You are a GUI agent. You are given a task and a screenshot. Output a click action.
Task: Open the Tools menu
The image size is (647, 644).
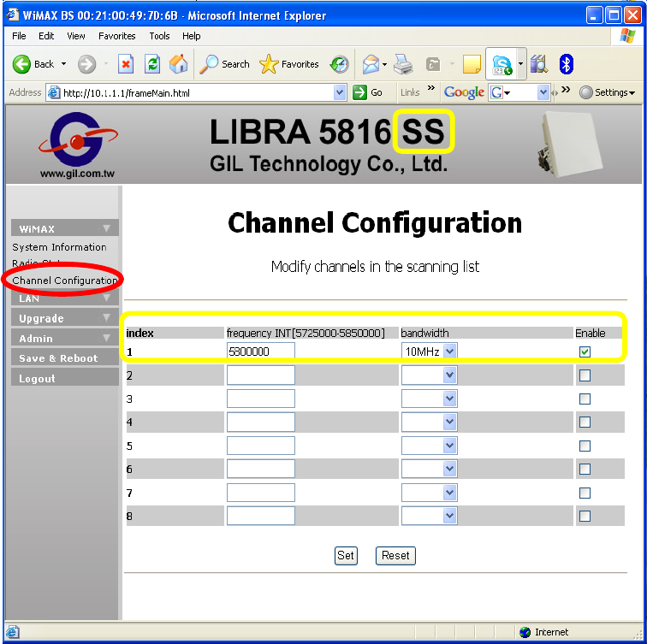coord(159,36)
